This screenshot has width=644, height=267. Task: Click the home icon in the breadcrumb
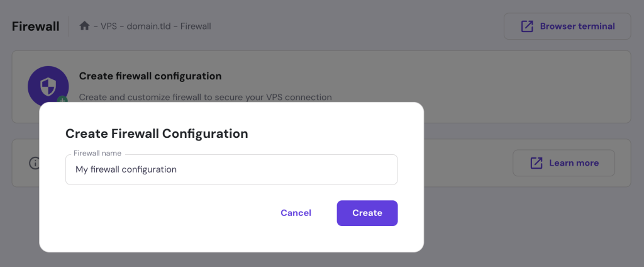point(84,26)
